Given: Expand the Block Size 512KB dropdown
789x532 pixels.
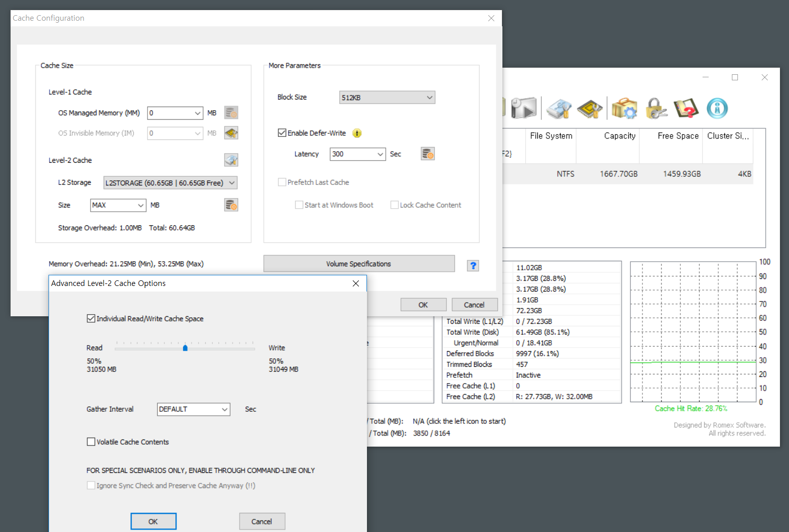Looking at the screenshot, I should pyautogui.click(x=387, y=98).
